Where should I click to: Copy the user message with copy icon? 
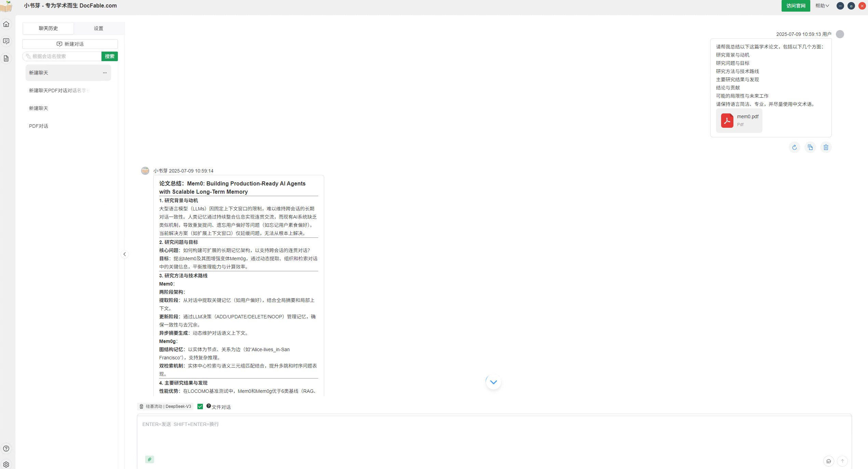810,148
